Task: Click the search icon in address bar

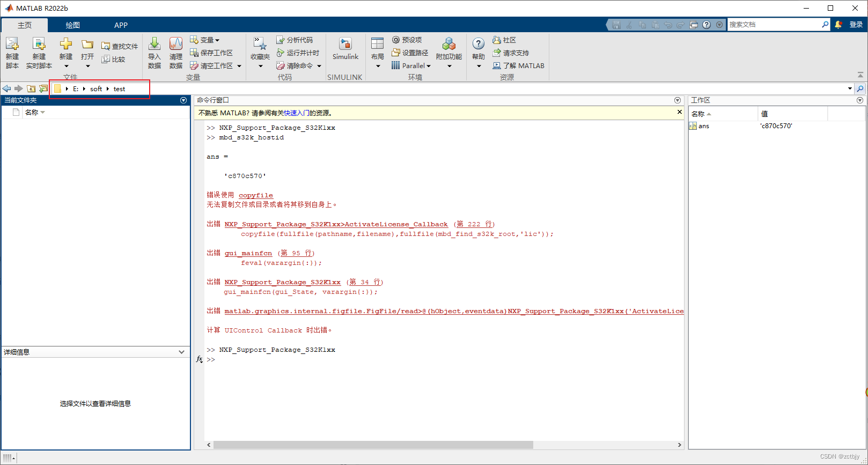Action: 860,88
